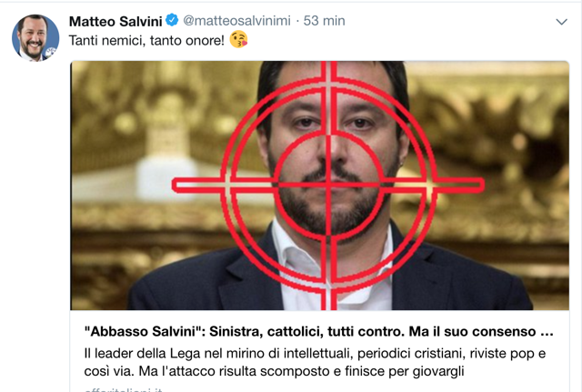582x392 pixels.
Task: Click the kissing face emoji
Action: point(238,39)
